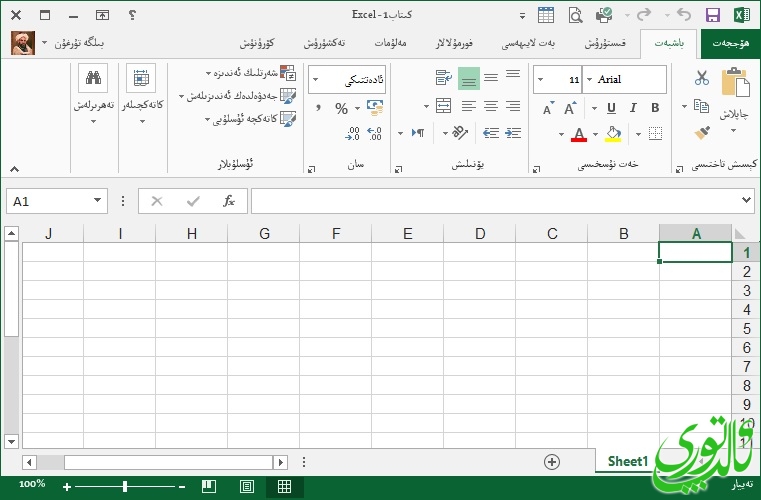Screen dimensions: 761x500
Task: Toggle Center horizontal alignment
Action: [x=491, y=106]
